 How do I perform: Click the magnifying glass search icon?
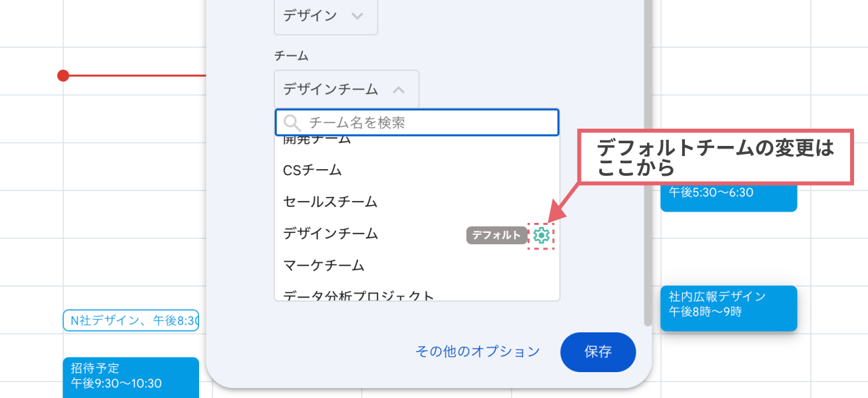tap(291, 122)
